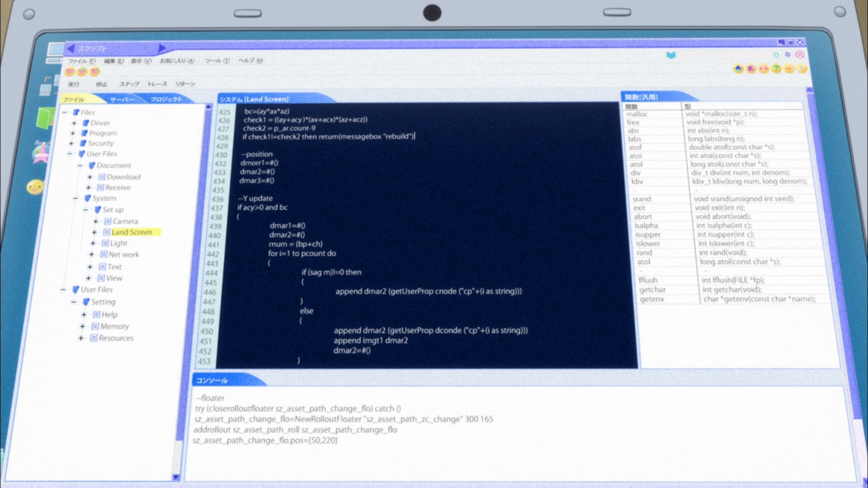868x488 pixels.
Task: Click the "--floater" line in the console
Action: pyautogui.click(x=210, y=398)
